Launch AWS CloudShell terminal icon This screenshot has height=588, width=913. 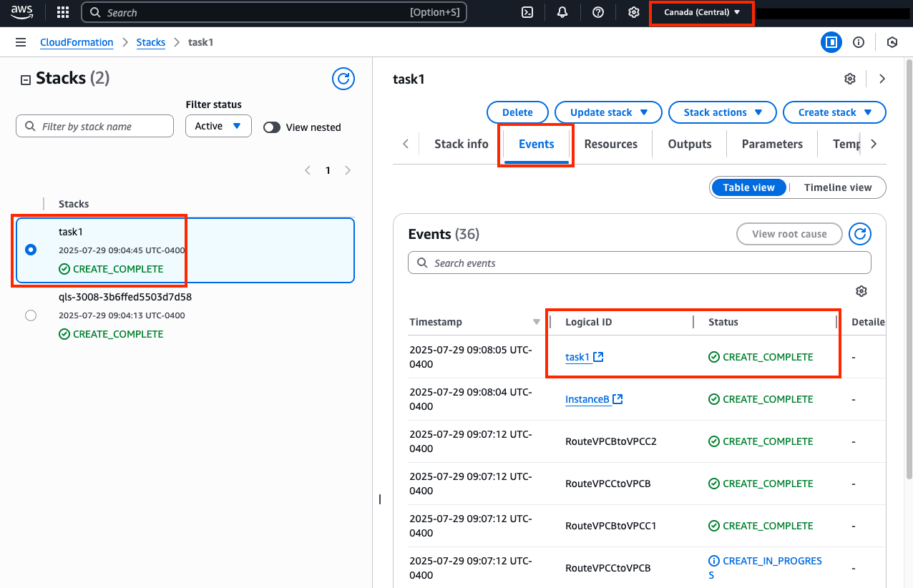click(x=527, y=12)
